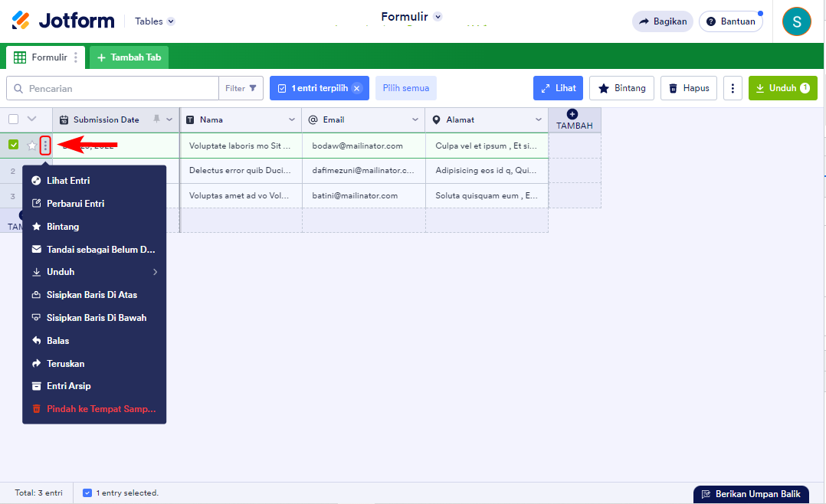Click the Culpa vel et ipsum address cell
Image resolution: width=826 pixels, height=504 pixels.
(487, 146)
